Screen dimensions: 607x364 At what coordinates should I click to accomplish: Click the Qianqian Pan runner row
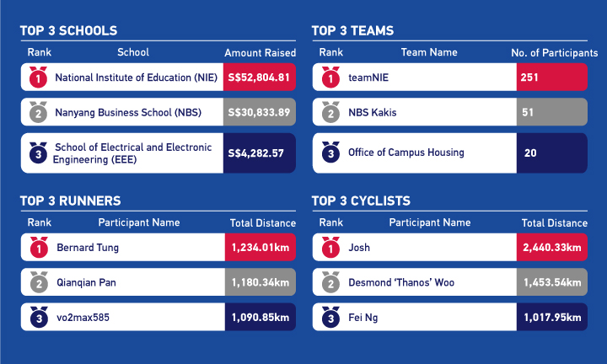click(x=158, y=282)
